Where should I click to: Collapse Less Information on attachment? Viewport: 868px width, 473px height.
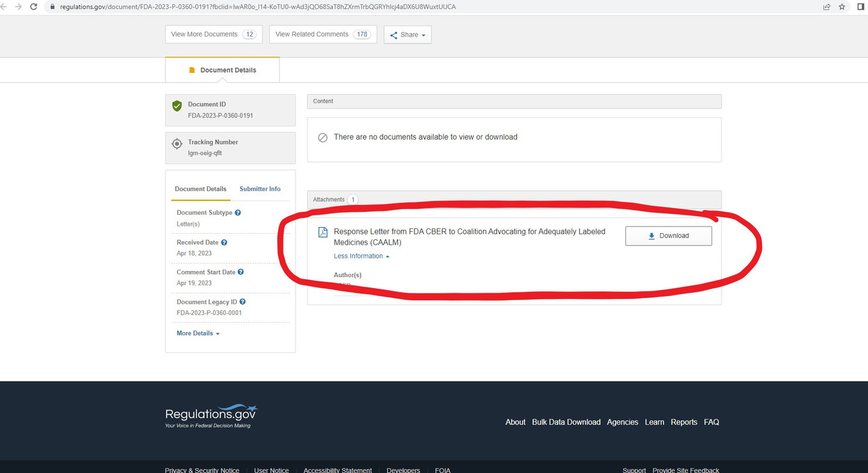(362, 256)
